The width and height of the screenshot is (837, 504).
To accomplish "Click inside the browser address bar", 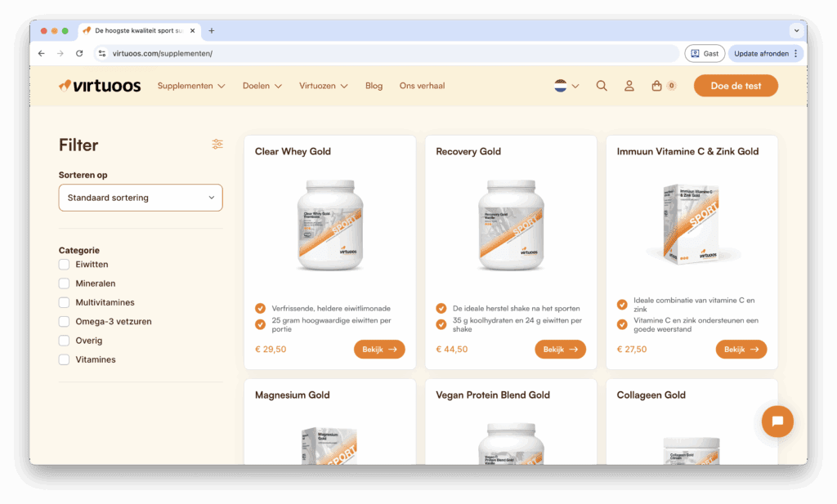I will (x=245, y=52).
